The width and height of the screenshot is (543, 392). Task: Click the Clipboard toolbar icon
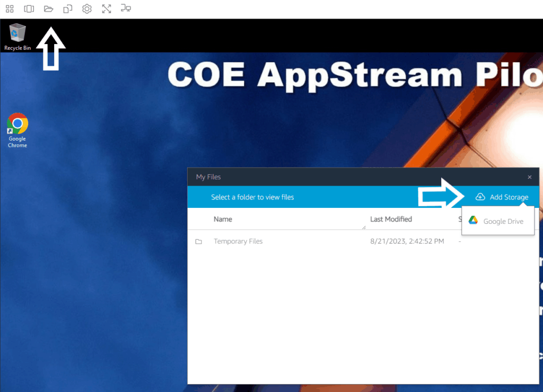point(67,8)
